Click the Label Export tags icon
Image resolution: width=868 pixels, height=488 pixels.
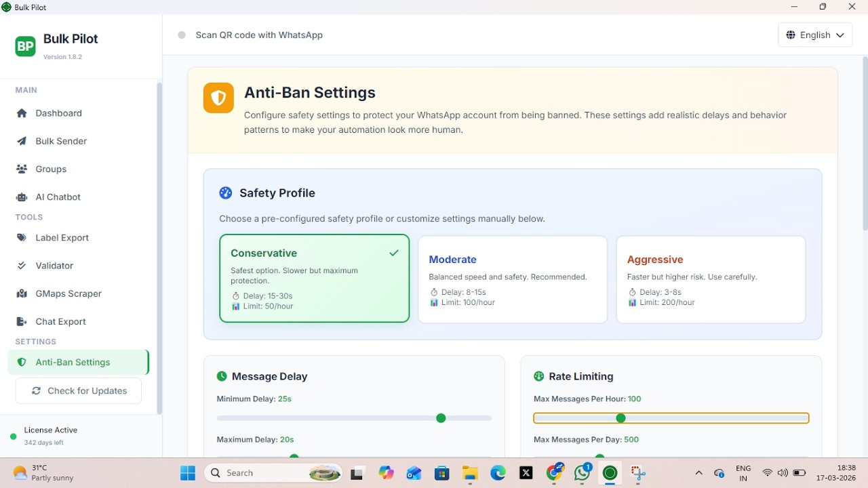pos(22,238)
